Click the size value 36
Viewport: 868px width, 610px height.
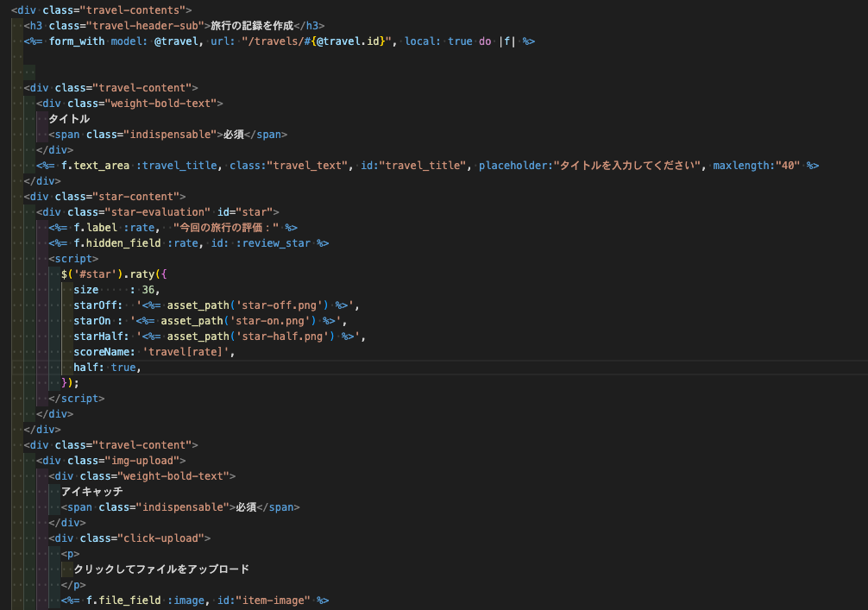pos(148,289)
